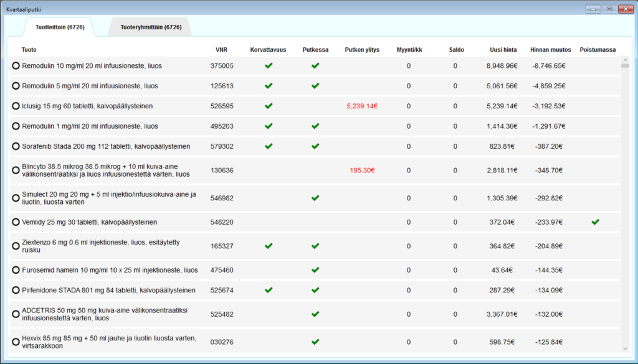The height and width of the screenshot is (364, 638).
Task: Select the Ziextenzo 6 mg radio button
Action: [16, 246]
